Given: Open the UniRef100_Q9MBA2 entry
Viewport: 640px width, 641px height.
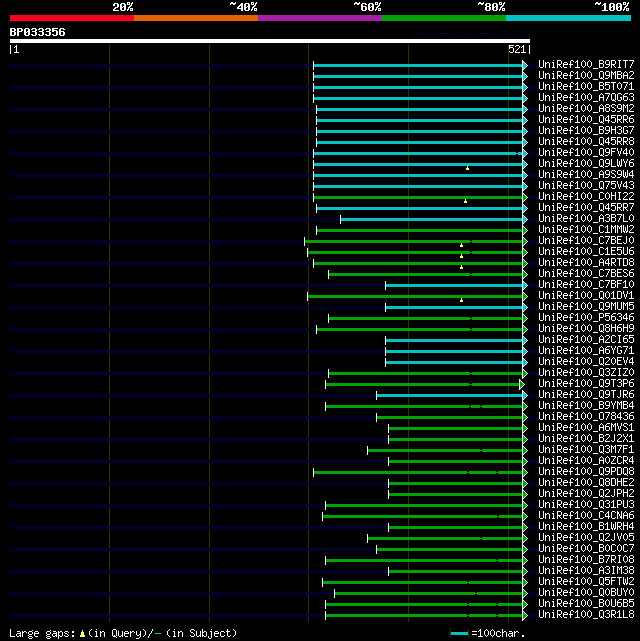Looking at the screenshot, I should (x=586, y=76).
